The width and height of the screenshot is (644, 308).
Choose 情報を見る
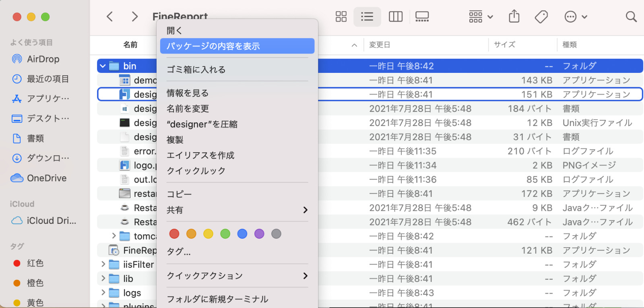237,93
